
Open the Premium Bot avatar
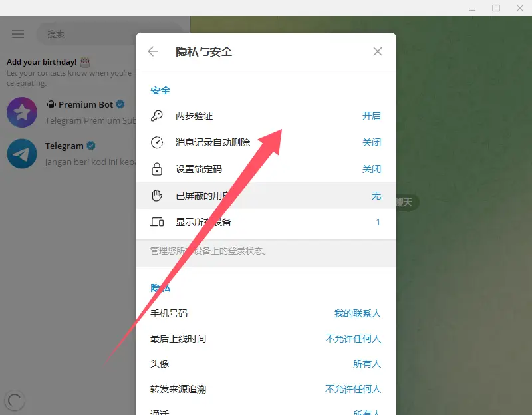21,112
